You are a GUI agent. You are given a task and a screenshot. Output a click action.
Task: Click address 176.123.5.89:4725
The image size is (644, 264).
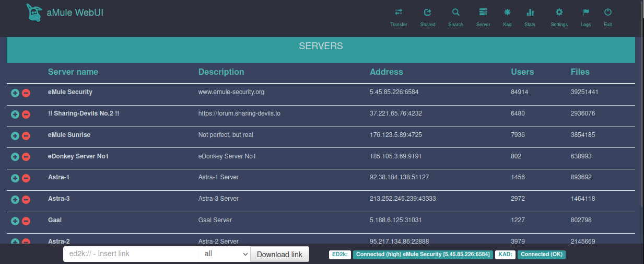pyautogui.click(x=396, y=135)
